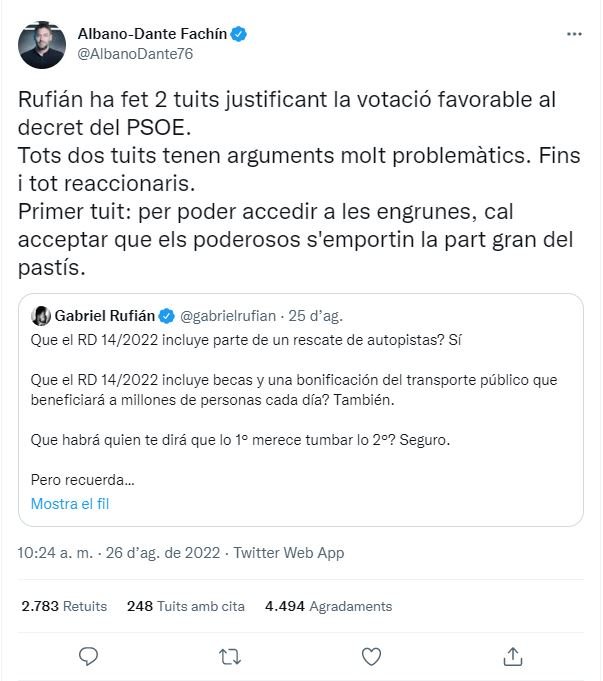Click Gabriel Rufián's name in quoted tweet

105,316
